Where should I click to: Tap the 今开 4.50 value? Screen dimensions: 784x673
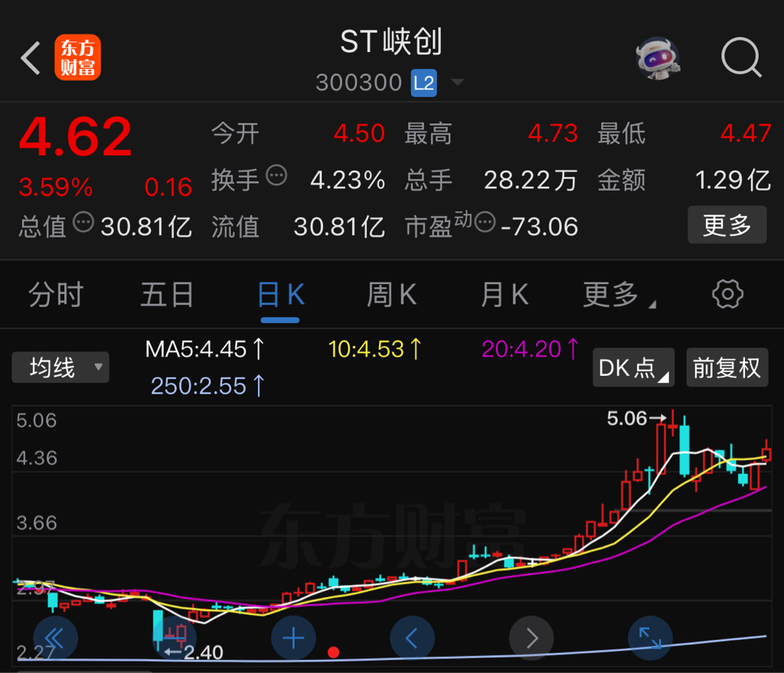(x=359, y=133)
